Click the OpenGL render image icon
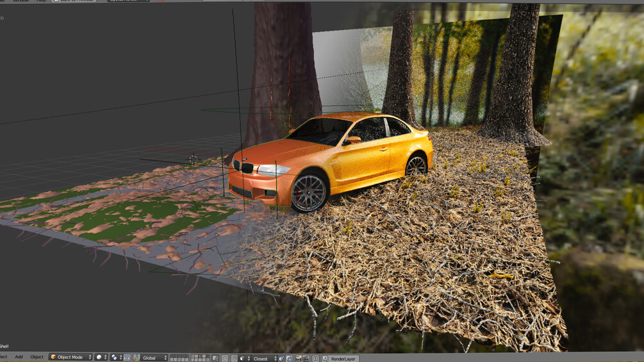Viewport: 644px width, 362px height. (x=299, y=358)
